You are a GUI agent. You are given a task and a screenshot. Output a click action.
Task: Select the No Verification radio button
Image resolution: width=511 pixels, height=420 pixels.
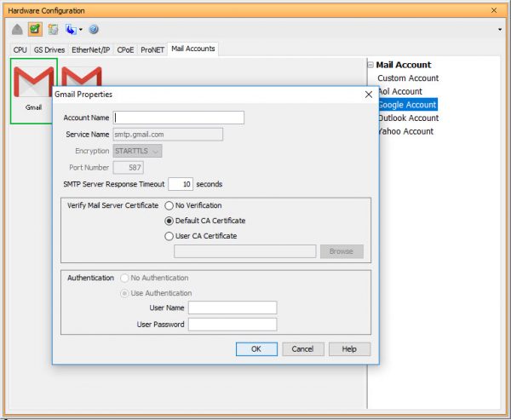tap(169, 205)
